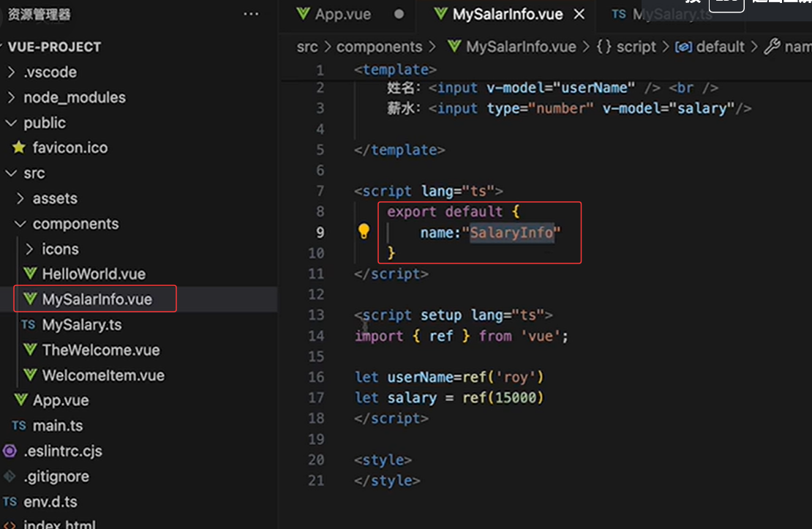This screenshot has height=529, width=812.
Task: Click the TS icon beside env.d.ts
Action: point(10,501)
